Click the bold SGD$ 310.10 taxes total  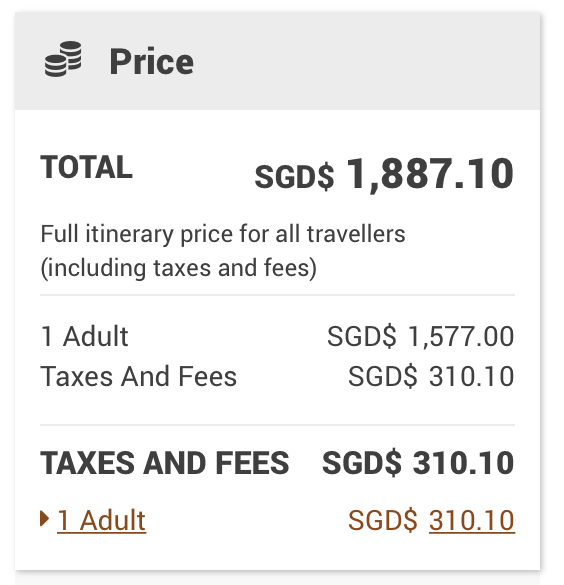[419, 463]
